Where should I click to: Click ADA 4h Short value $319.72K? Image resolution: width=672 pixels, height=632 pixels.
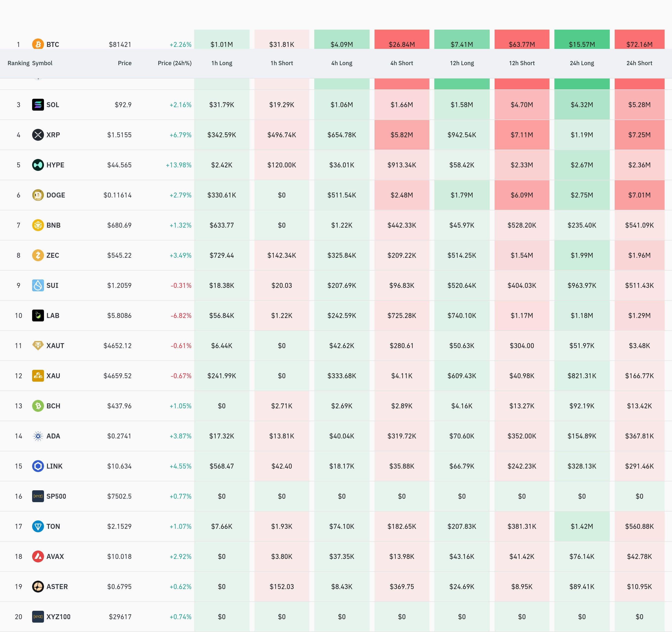[401, 436]
